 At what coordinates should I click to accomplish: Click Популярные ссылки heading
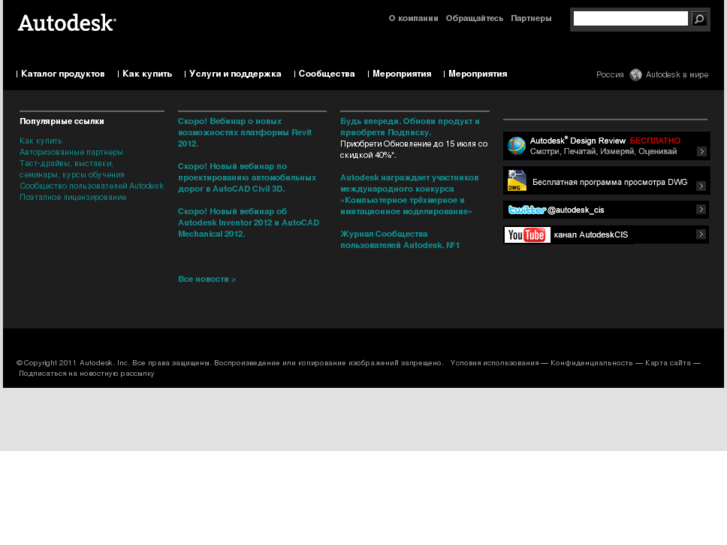pos(62,121)
